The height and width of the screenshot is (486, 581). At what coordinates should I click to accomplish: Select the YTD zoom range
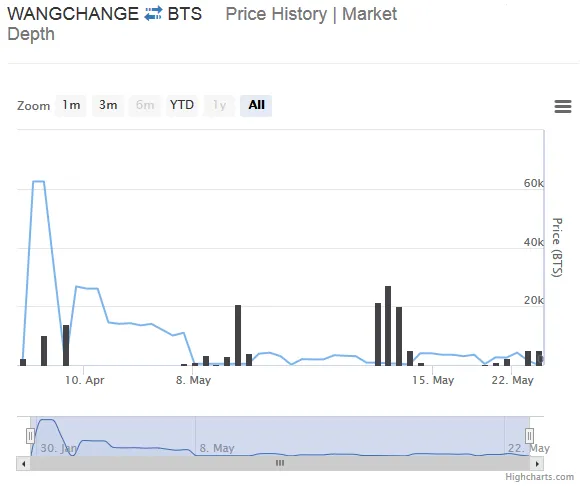click(x=182, y=106)
